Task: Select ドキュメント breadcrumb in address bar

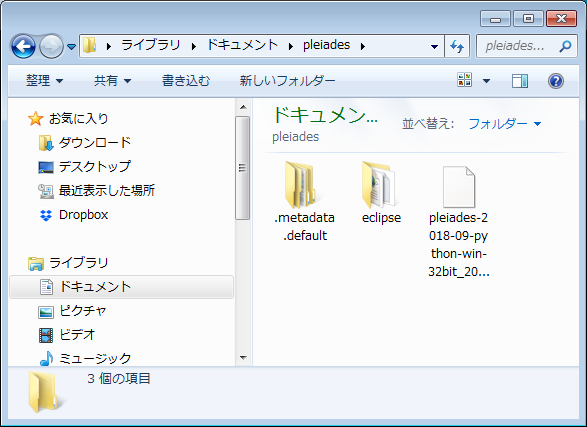Action: 242,45
